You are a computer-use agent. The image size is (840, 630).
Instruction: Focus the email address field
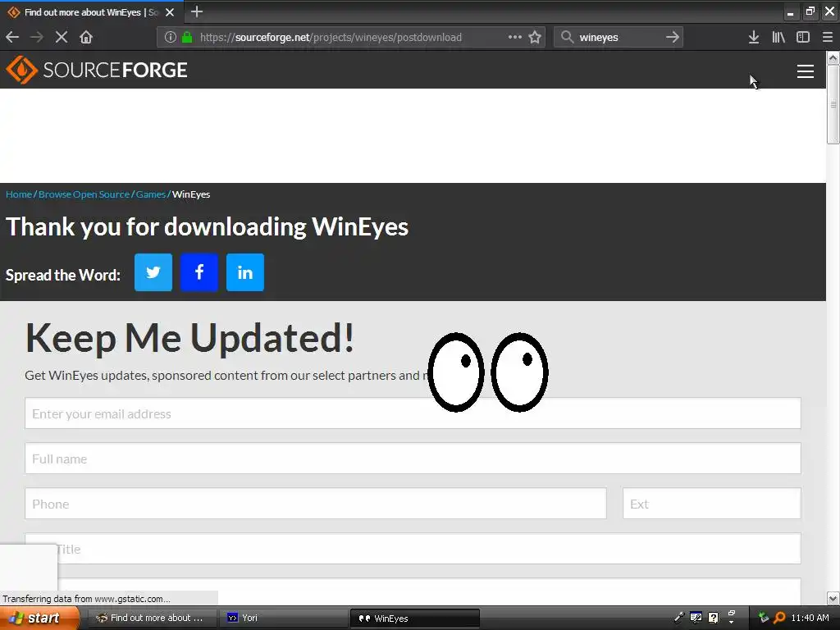(413, 413)
